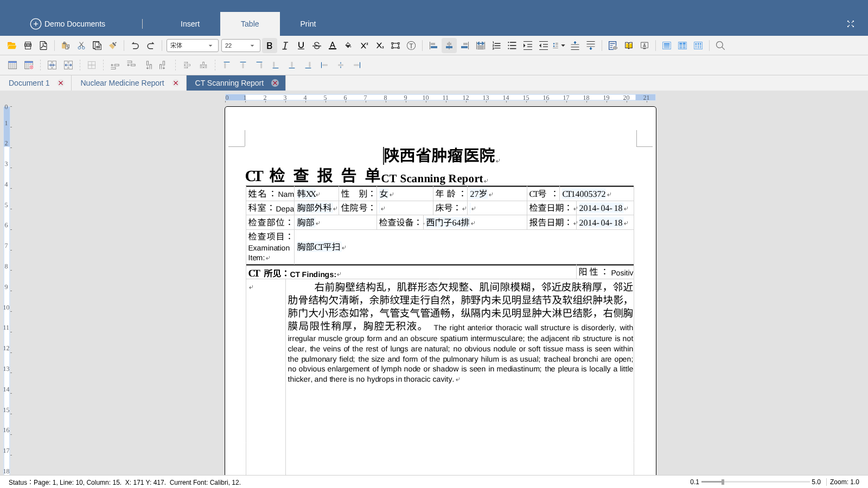The height and width of the screenshot is (488, 868).
Task: Apply numbered list formatting
Action: pos(496,46)
